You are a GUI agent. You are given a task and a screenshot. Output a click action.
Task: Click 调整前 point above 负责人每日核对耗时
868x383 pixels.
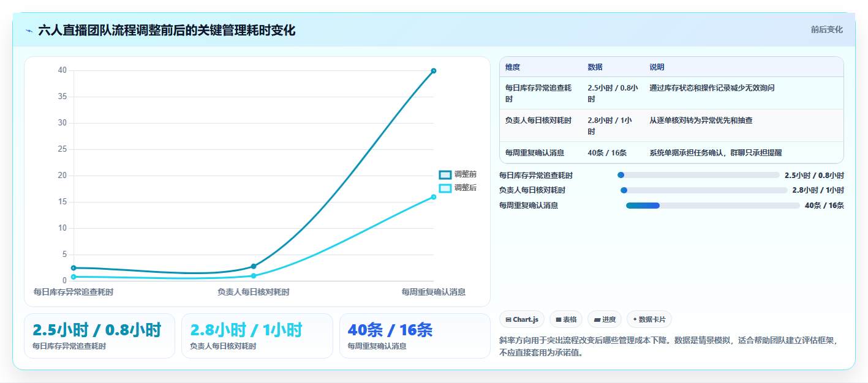(x=254, y=266)
